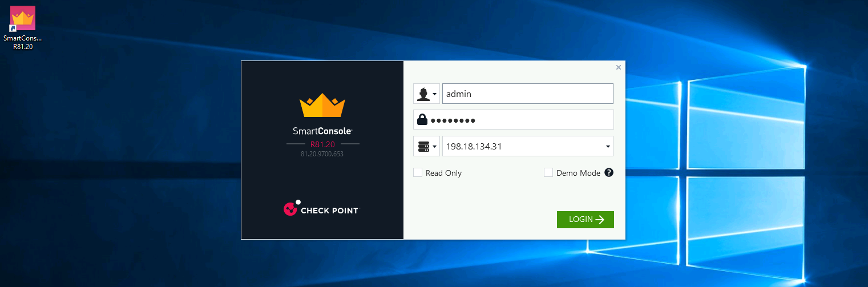Click the server stack icon
The width and height of the screenshot is (868, 287).
(x=423, y=147)
